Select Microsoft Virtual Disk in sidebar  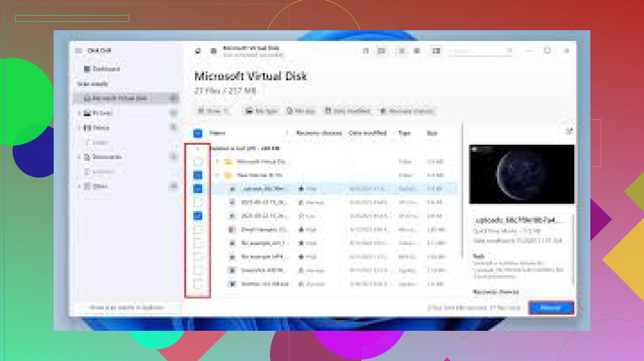[119, 98]
